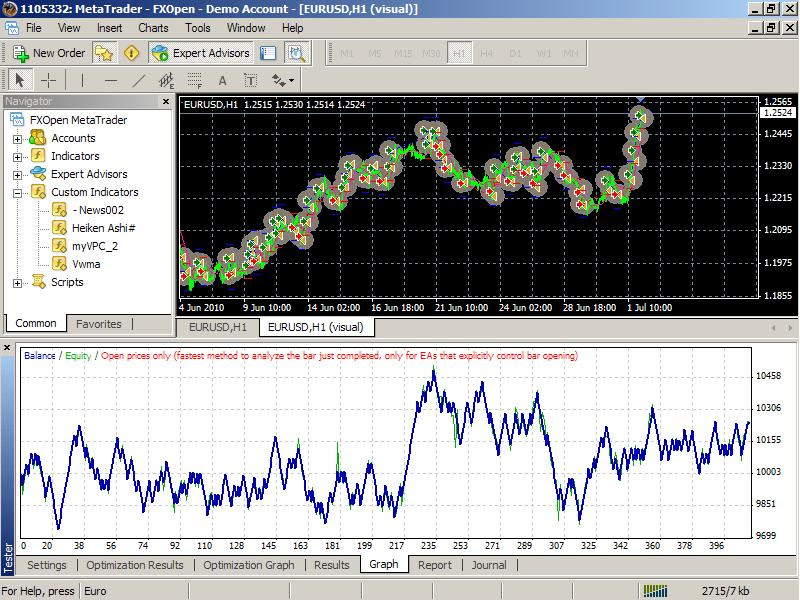The height and width of the screenshot is (600, 800).
Task: Select the equidistant channel tool
Action: point(166,80)
